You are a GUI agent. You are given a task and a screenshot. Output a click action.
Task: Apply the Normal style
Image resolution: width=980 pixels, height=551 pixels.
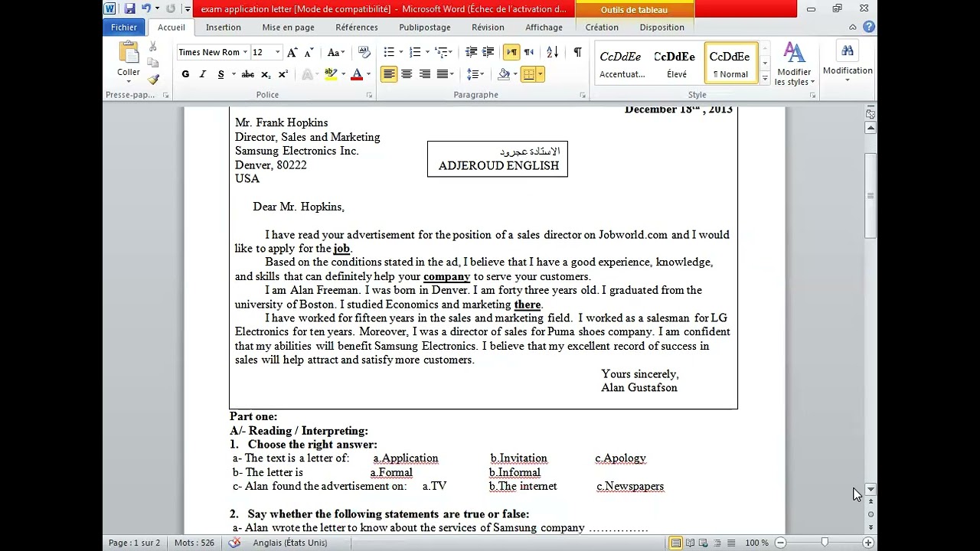[x=730, y=63]
